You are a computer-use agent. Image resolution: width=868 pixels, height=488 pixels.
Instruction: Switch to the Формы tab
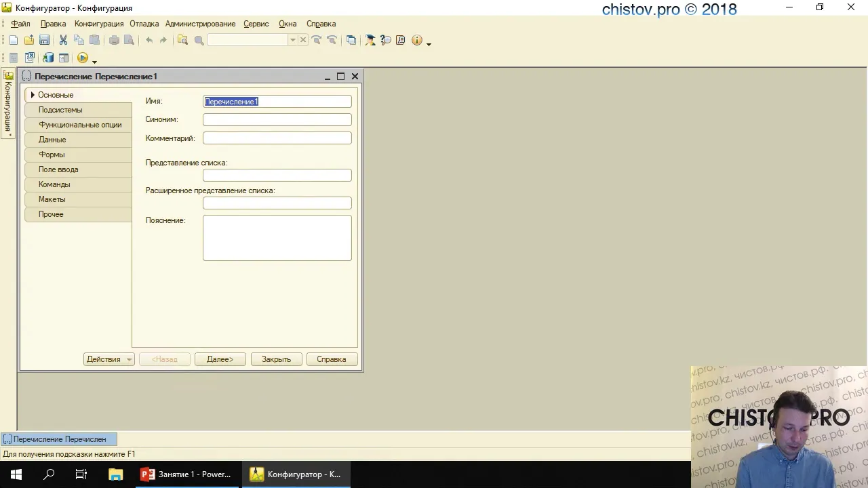pyautogui.click(x=79, y=155)
